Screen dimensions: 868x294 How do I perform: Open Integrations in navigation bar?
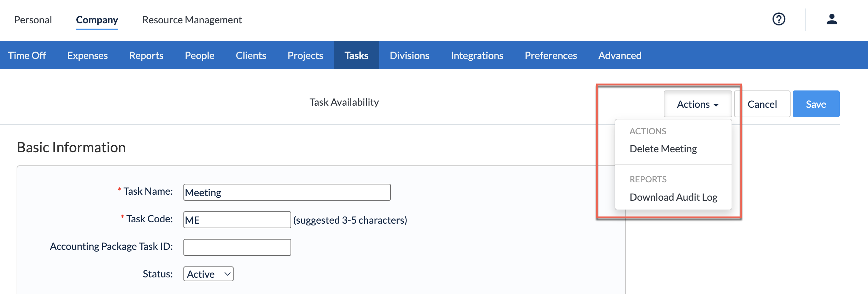point(477,55)
